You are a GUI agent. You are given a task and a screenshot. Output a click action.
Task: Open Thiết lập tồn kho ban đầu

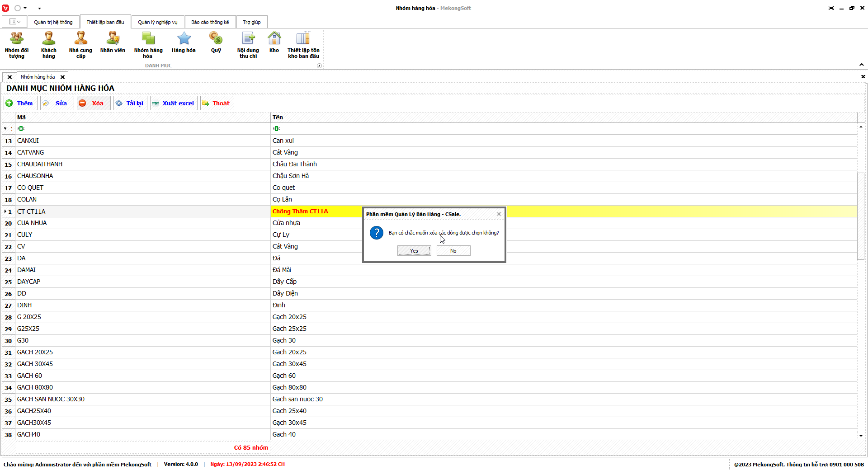[303, 45]
